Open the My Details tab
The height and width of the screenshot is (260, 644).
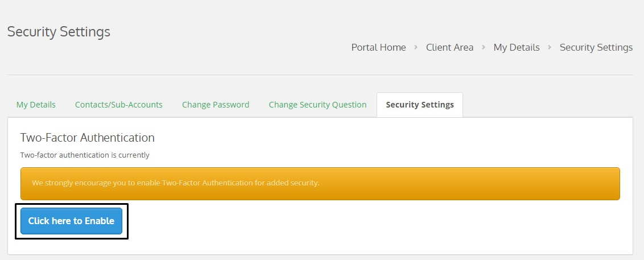(x=36, y=105)
